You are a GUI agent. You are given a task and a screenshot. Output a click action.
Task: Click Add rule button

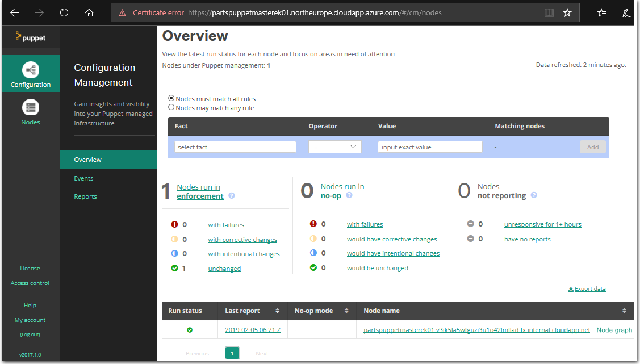pyautogui.click(x=593, y=147)
